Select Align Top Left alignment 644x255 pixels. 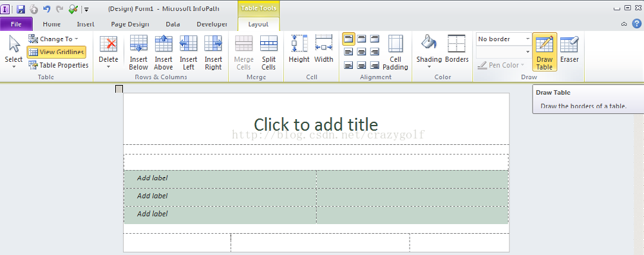pyautogui.click(x=348, y=39)
